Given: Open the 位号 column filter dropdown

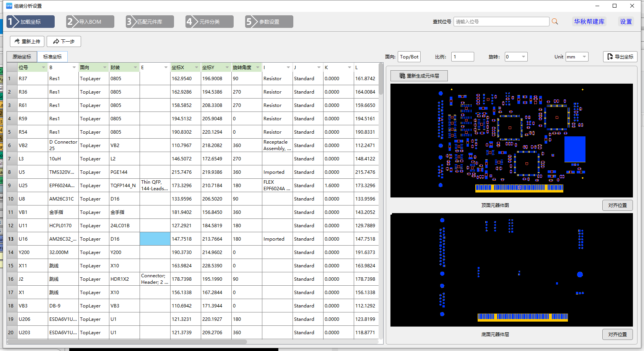Looking at the screenshot, I should 44,68.
